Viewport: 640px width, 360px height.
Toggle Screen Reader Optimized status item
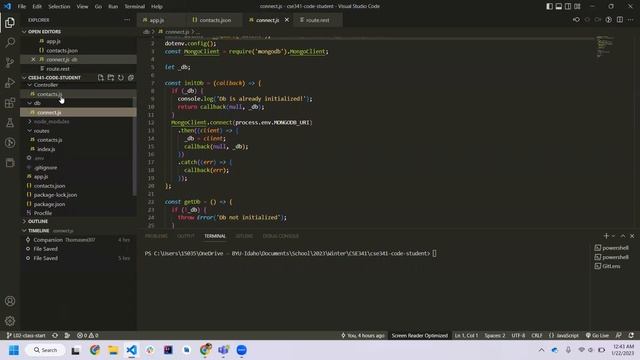click(x=419, y=335)
